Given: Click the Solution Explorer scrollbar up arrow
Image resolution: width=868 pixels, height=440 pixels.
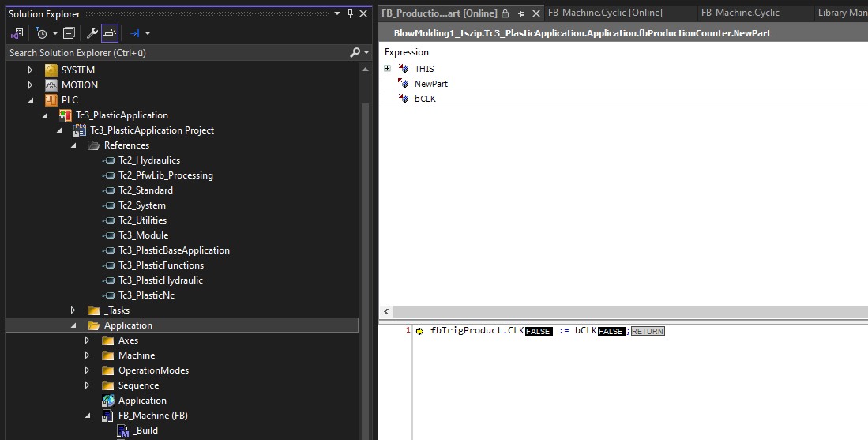Looking at the screenshot, I should coord(365,70).
